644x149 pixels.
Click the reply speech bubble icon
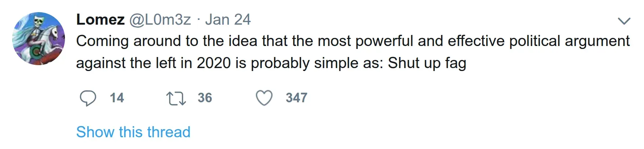(x=88, y=98)
